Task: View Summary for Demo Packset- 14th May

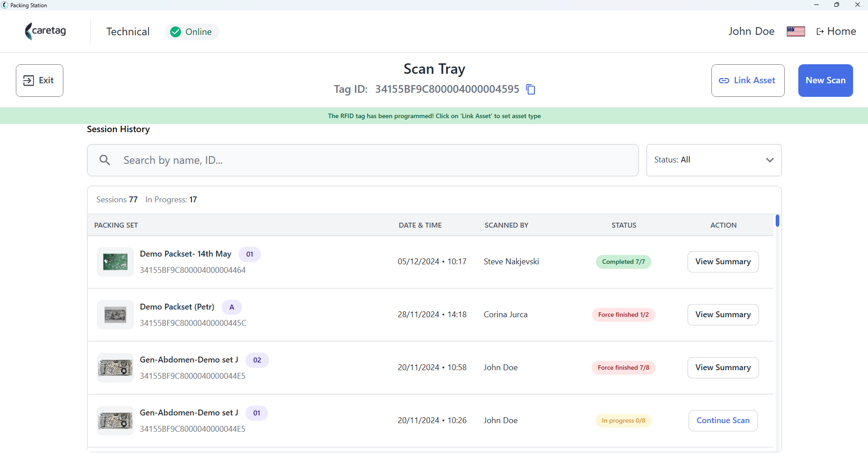Action: pyautogui.click(x=723, y=262)
